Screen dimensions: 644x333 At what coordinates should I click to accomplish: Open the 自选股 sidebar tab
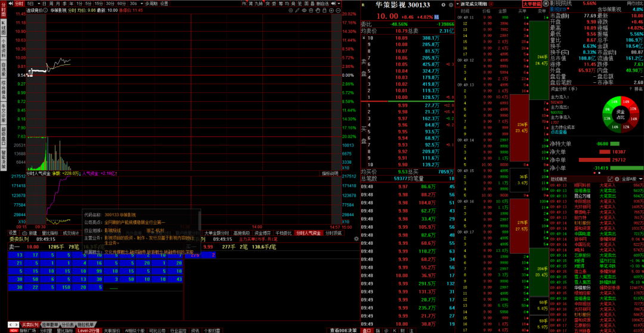coord(4,70)
